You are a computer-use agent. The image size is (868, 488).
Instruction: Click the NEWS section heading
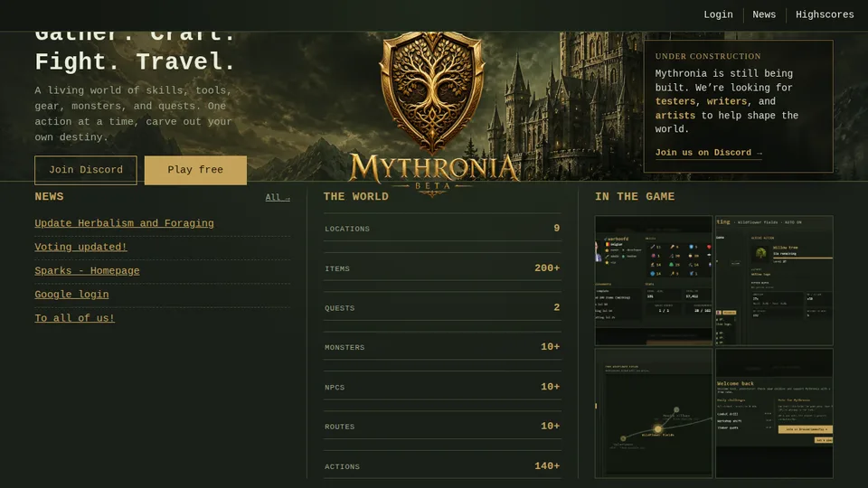coord(49,197)
